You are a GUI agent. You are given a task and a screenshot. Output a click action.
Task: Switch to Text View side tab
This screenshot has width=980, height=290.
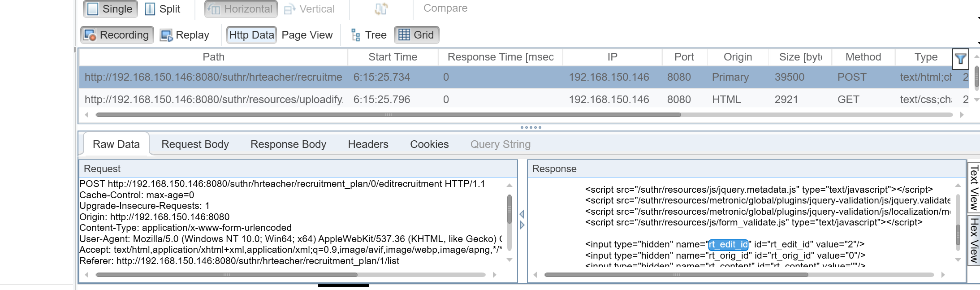coord(974,187)
